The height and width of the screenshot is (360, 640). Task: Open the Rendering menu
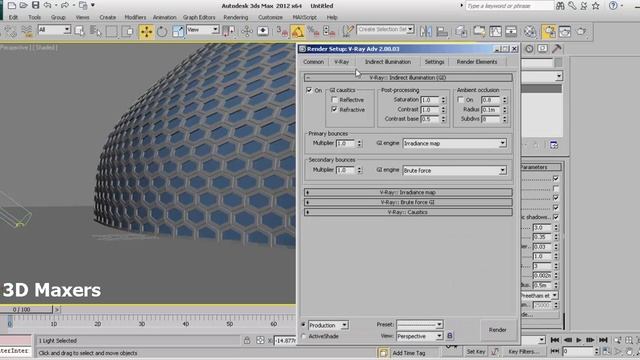[236, 17]
